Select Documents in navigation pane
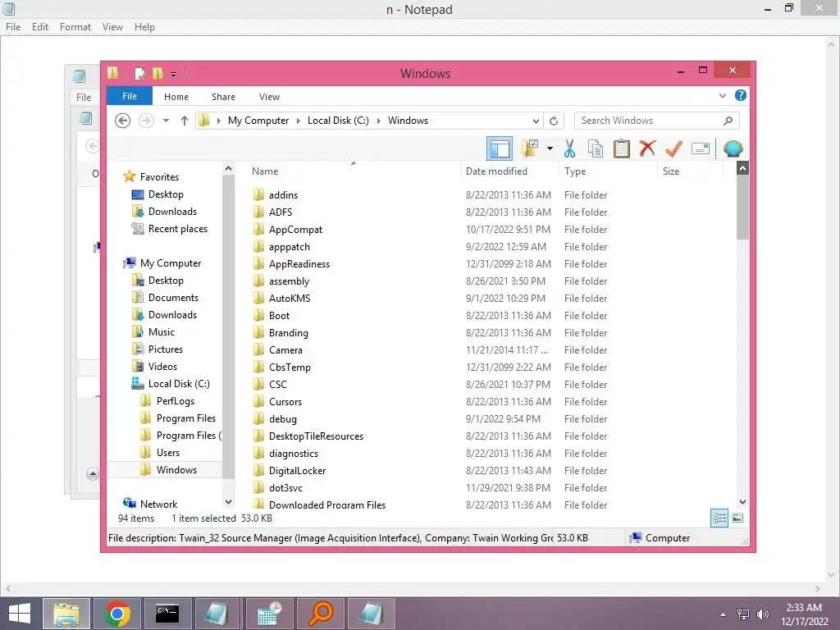The width and height of the screenshot is (840, 630). [166, 297]
